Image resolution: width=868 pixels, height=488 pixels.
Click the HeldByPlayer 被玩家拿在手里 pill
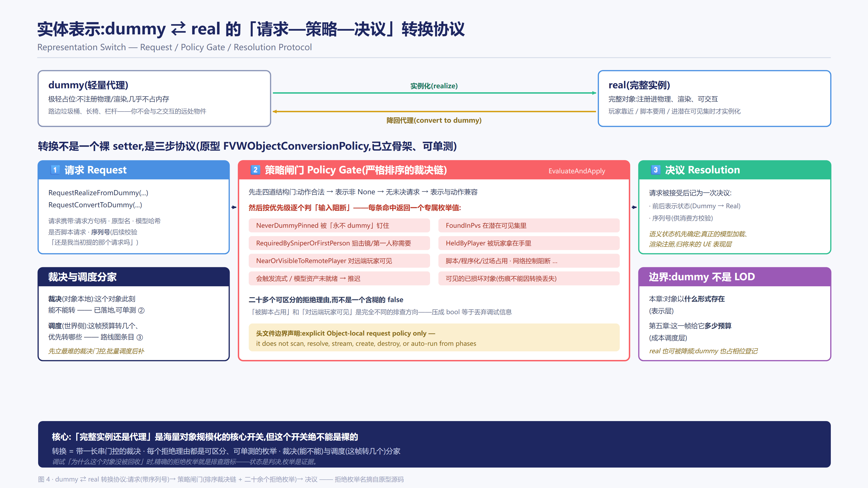click(529, 243)
